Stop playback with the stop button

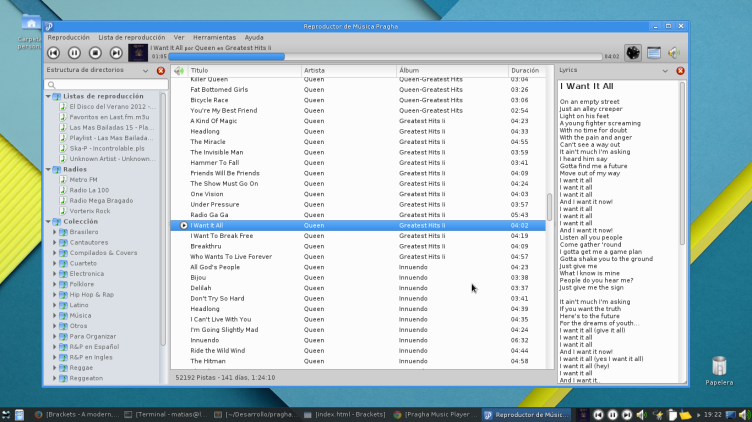95,52
